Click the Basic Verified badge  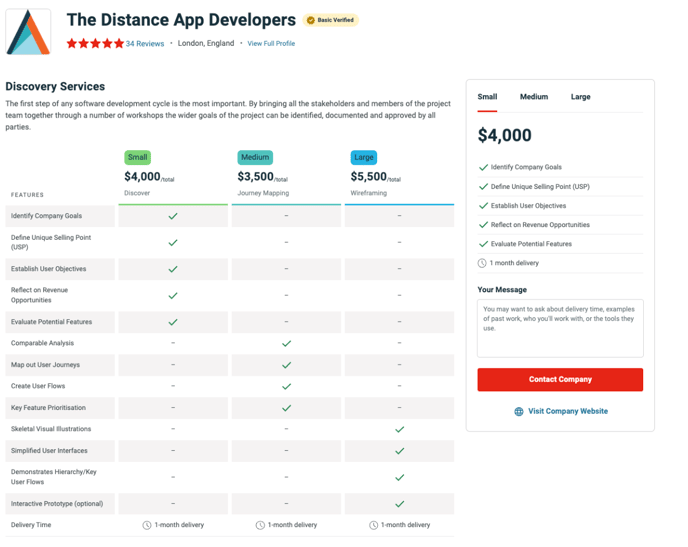click(x=330, y=20)
